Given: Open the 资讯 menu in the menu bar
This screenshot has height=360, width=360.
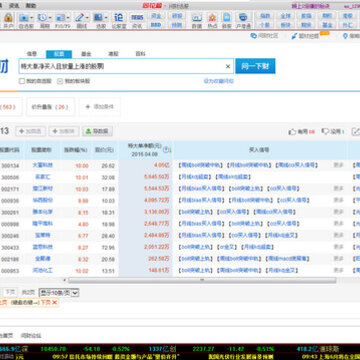Looking at the screenshot, I should pyautogui.click(x=14, y=6).
